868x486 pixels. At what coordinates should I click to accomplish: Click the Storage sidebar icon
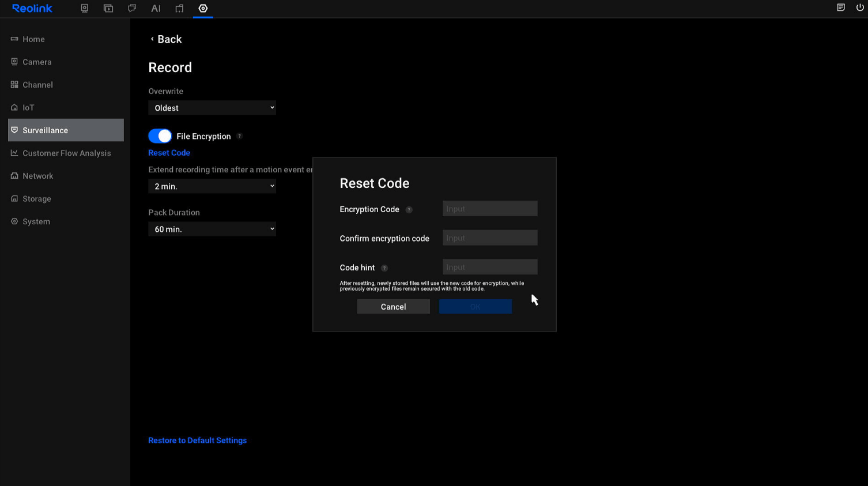pyautogui.click(x=14, y=198)
